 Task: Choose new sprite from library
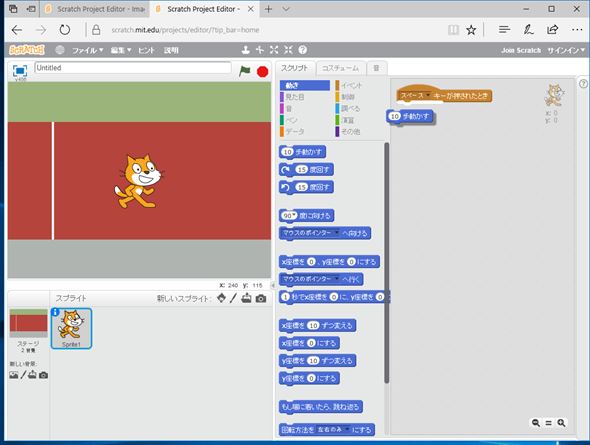pos(222,298)
